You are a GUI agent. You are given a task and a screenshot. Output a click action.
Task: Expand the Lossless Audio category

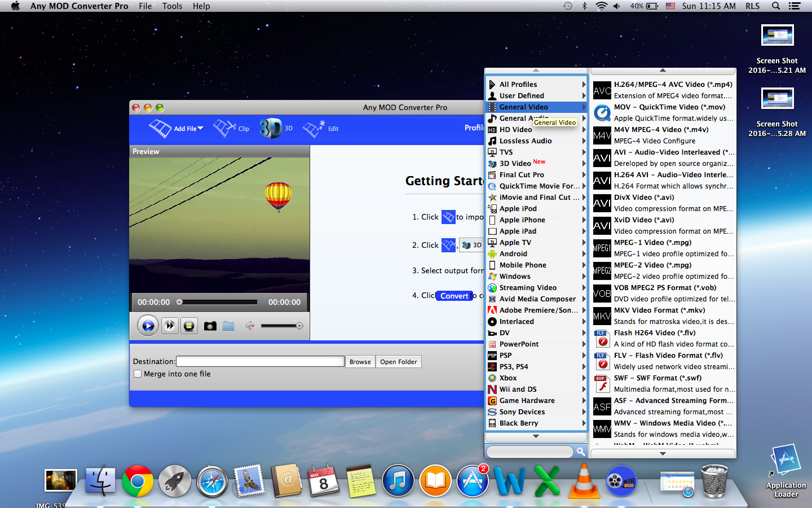pyautogui.click(x=537, y=141)
